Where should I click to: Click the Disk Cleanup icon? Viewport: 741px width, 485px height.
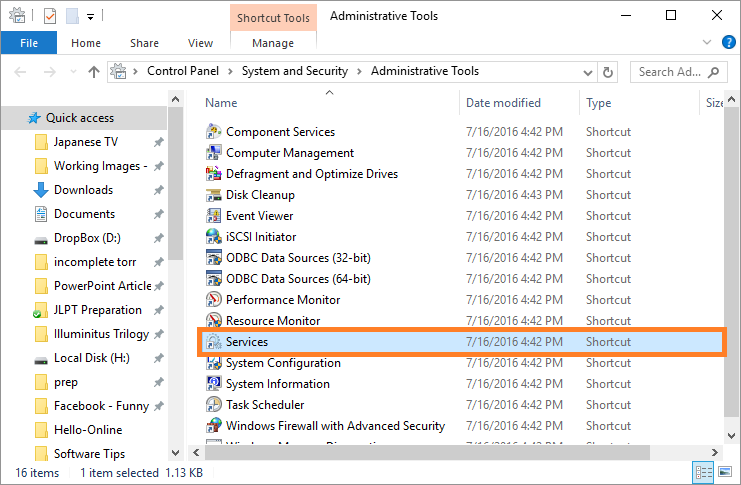click(214, 195)
